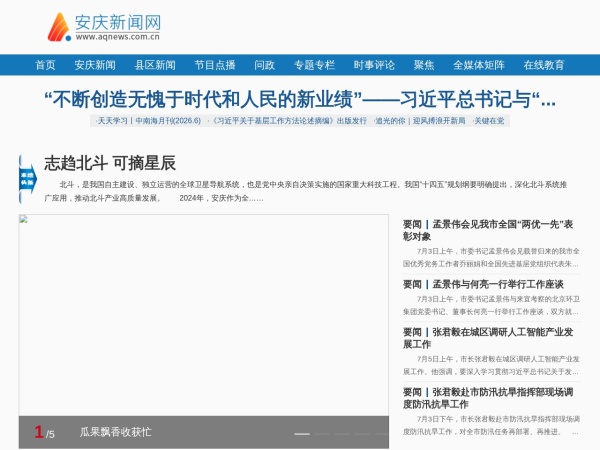Click the 北斗 summary paragraph under the feature headline
This screenshot has width=600, height=450.
click(305, 191)
